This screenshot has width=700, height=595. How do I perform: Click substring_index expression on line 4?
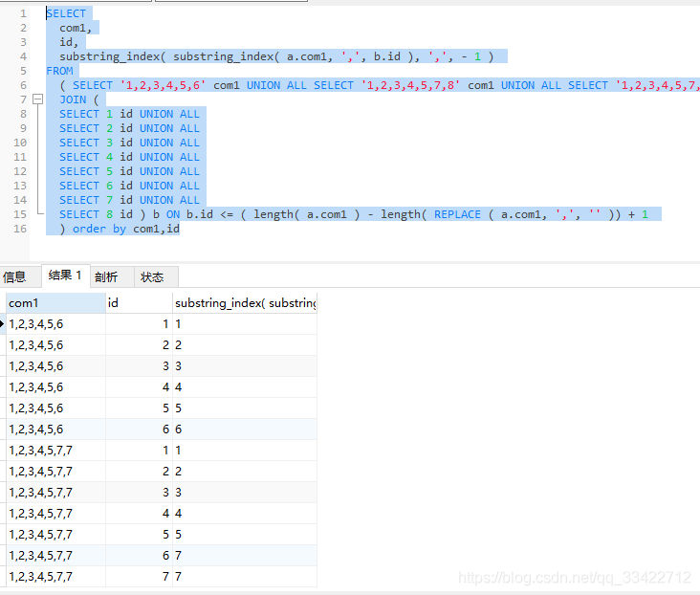coord(276,56)
